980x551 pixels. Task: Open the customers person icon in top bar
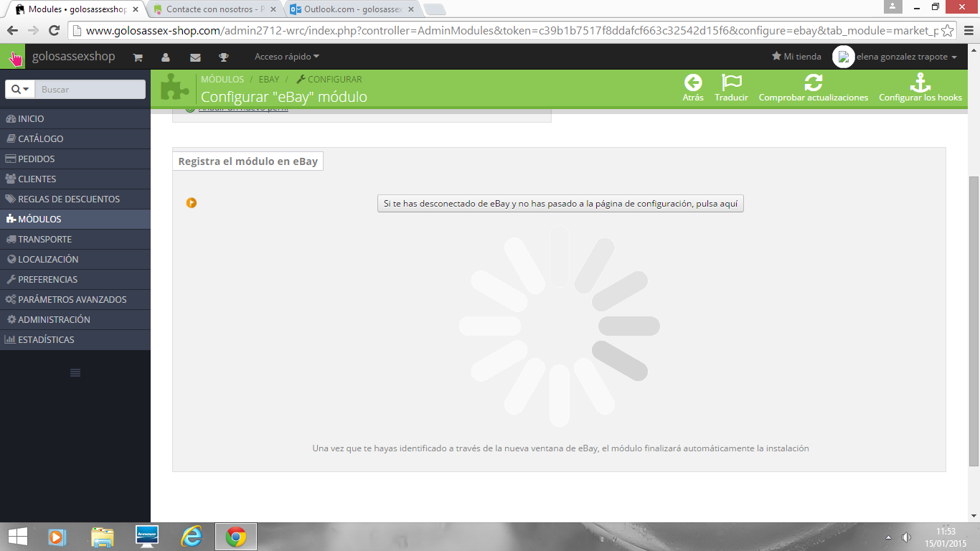click(166, 57)
